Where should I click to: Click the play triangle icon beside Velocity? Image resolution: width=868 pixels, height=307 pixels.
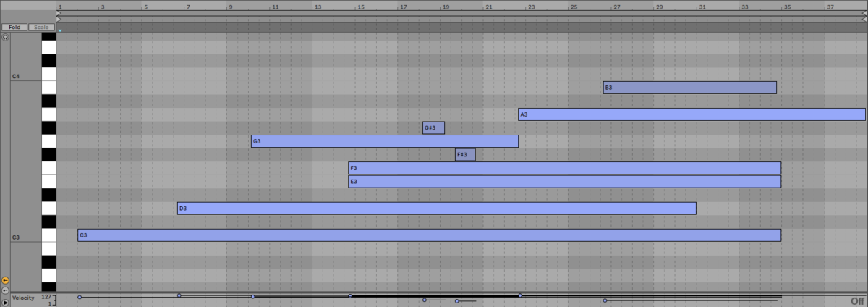tap(5, 301)
